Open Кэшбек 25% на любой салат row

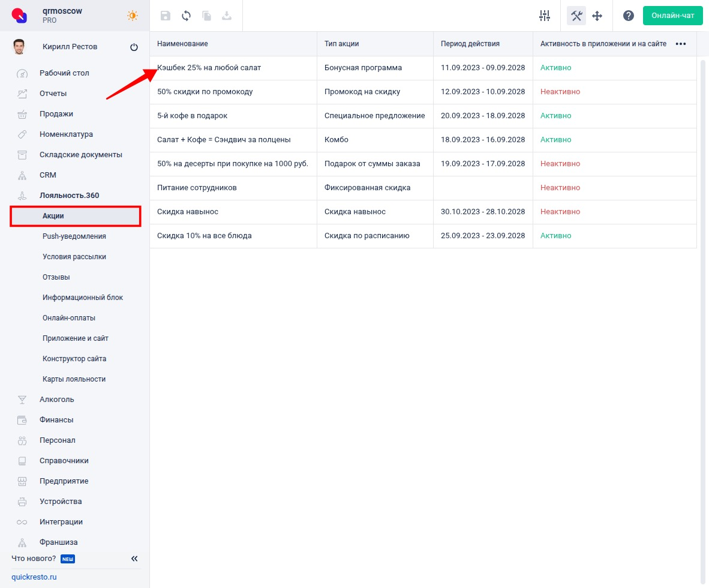[423, 68]
